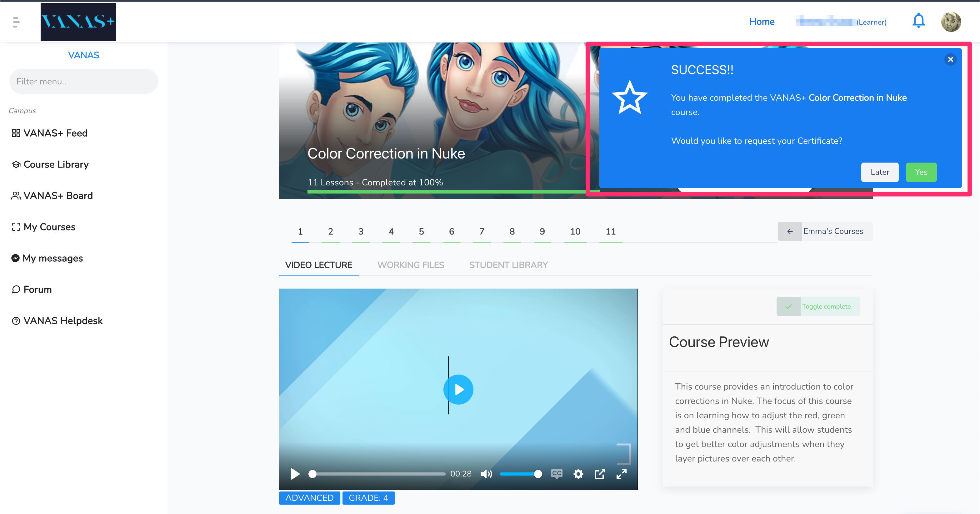Screen dimensions: 980x514
Task: Mute the video volume speaker
Action: pos(486,474)
